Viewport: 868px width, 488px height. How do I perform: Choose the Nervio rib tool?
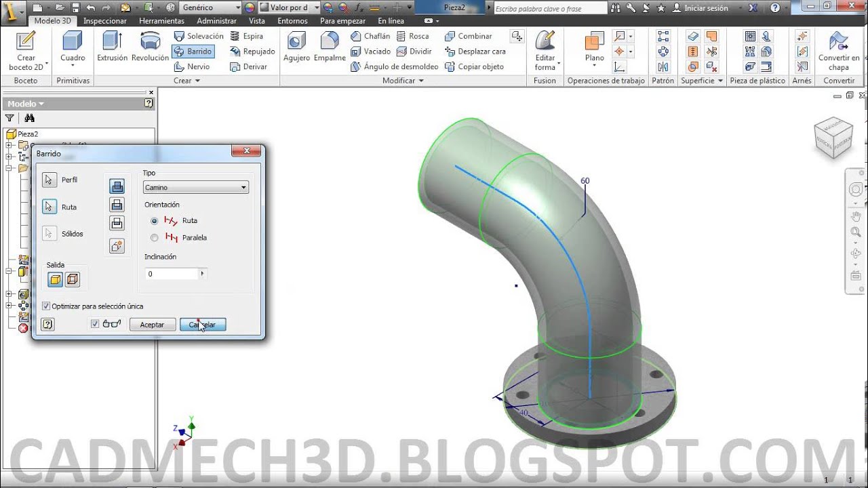tap(192, 66)
